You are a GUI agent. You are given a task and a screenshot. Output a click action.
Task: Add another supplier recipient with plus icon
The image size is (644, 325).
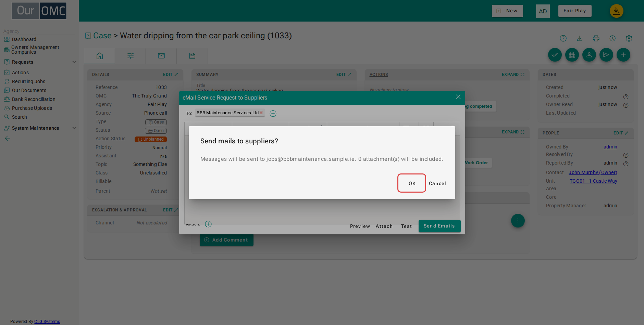point(273,114)
